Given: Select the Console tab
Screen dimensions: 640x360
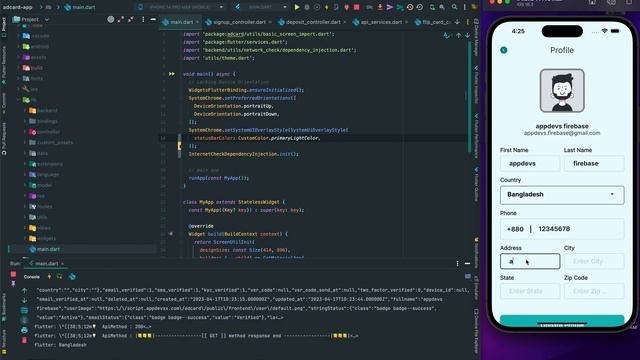Looking at the screenshot, I should pyautogui.click(x=31, y=277).
